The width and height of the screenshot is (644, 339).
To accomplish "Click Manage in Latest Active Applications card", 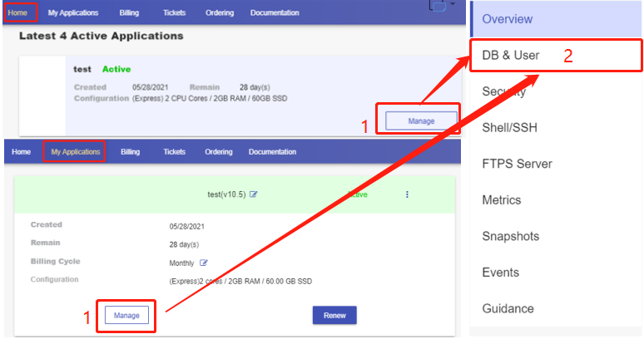I will [x=421, y=121].
